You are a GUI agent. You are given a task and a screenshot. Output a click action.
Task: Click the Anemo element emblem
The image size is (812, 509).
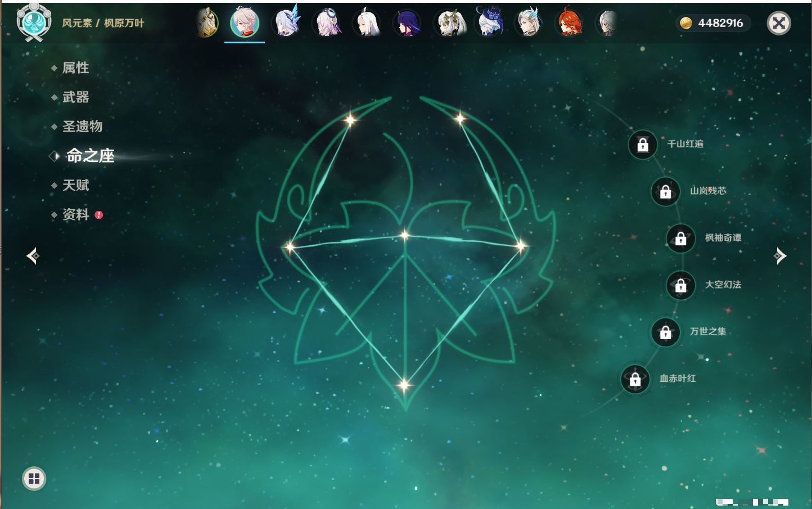coord(34,22)
